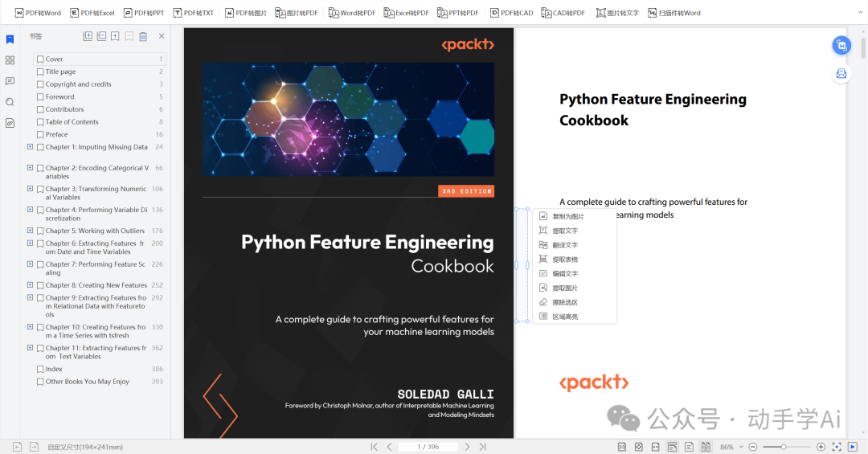
Task: Open the PDF转Word converter
Action: [x=38, y=13]
